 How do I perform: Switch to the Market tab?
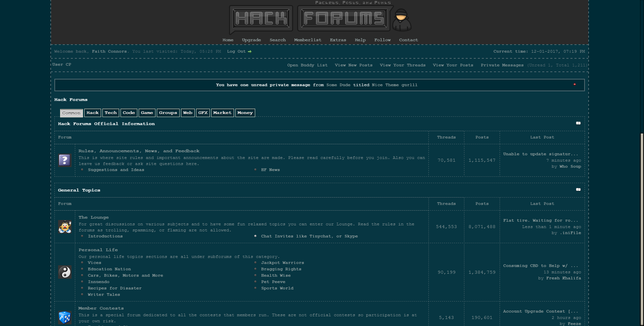click(223, 113)
